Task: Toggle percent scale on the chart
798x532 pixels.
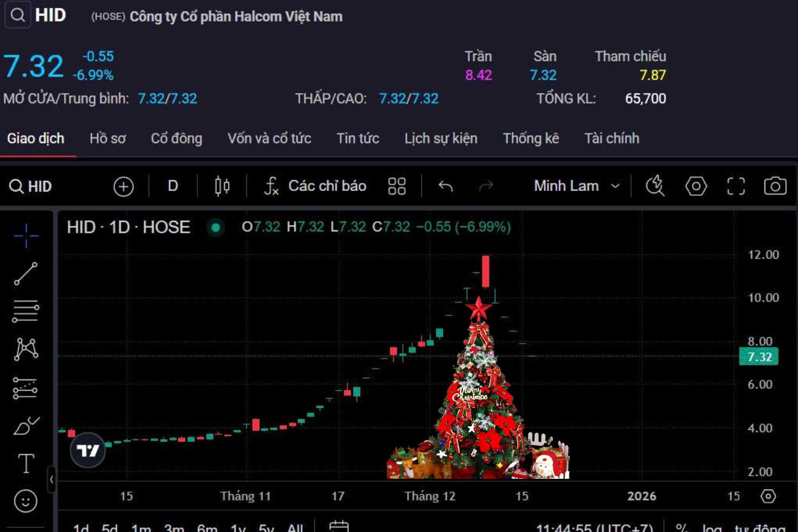Action: click(x=681, y=528)
